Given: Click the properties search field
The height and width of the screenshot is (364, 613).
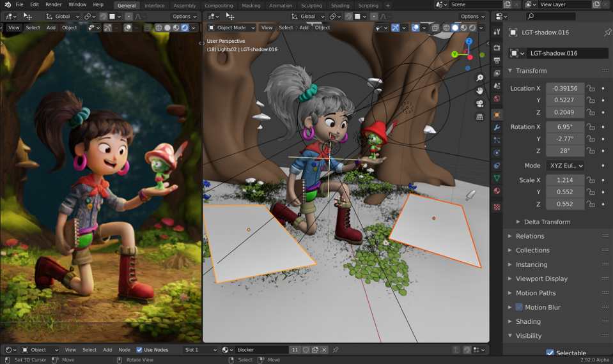Looking at the screenshot, I should [x=551, y=17].
